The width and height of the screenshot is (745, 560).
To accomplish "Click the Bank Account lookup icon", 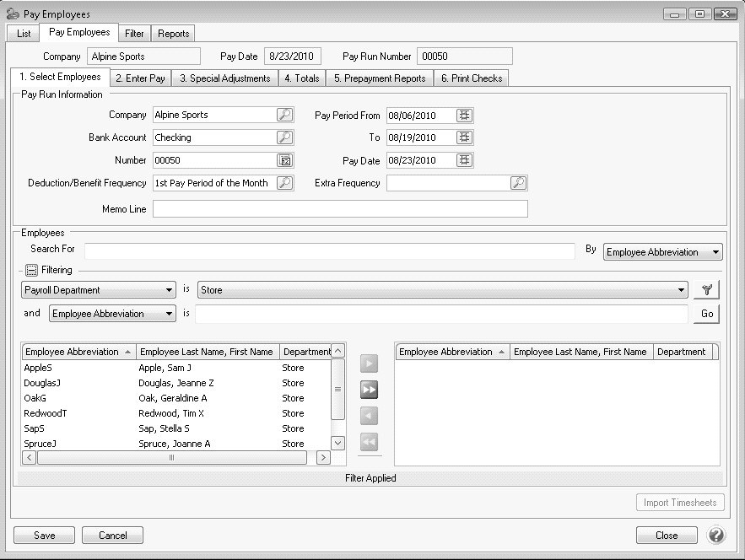I will (285, 137).
